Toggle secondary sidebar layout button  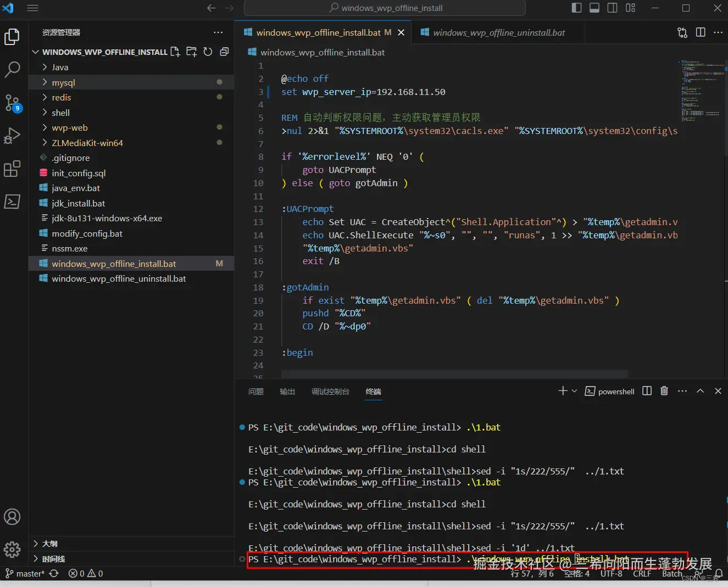point(612,8)
